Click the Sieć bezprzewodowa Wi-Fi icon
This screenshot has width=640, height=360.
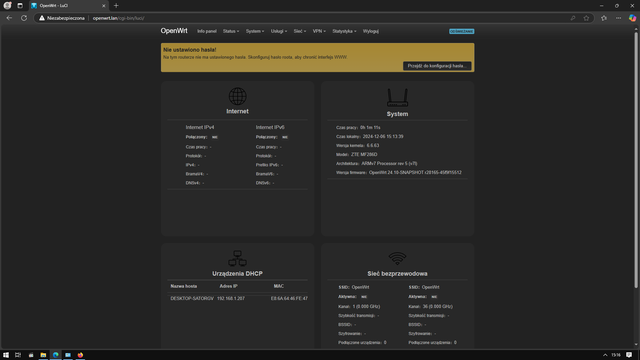[397, 258]
